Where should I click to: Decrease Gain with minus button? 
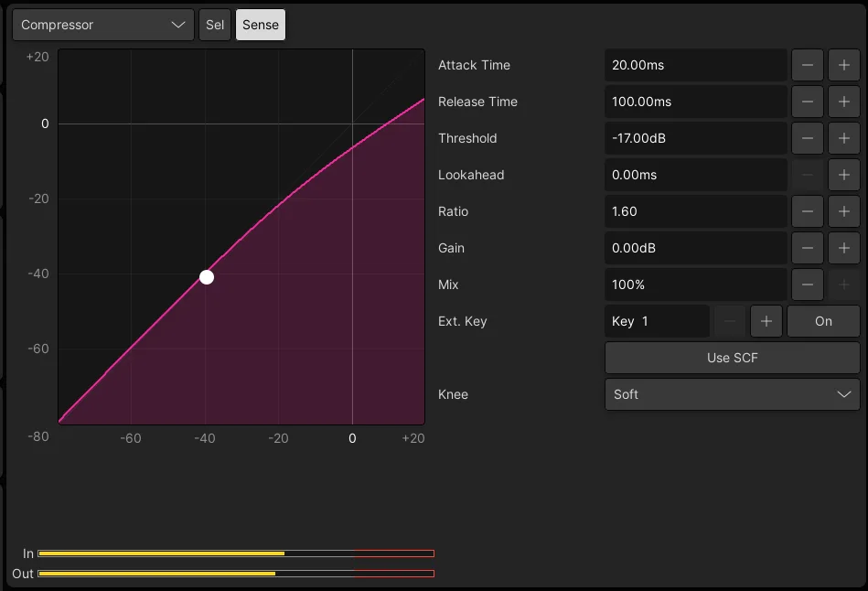(x=807, y=248)
